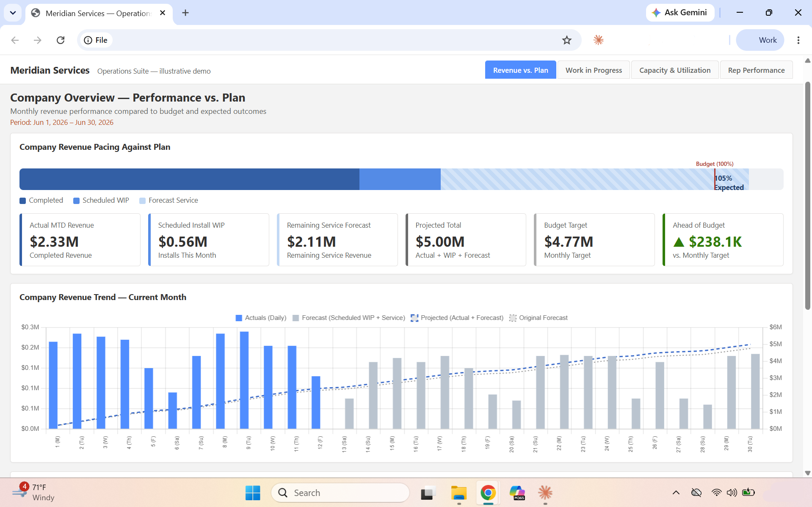Click the Scheduled WIP segment of the pacing bar
812x507 pixels.
(x=400, y=179)
